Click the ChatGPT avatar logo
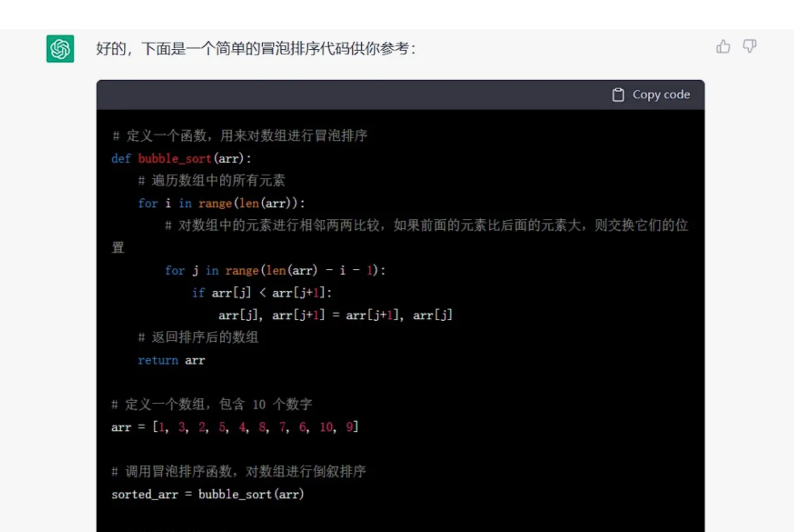 click(60, 48)
